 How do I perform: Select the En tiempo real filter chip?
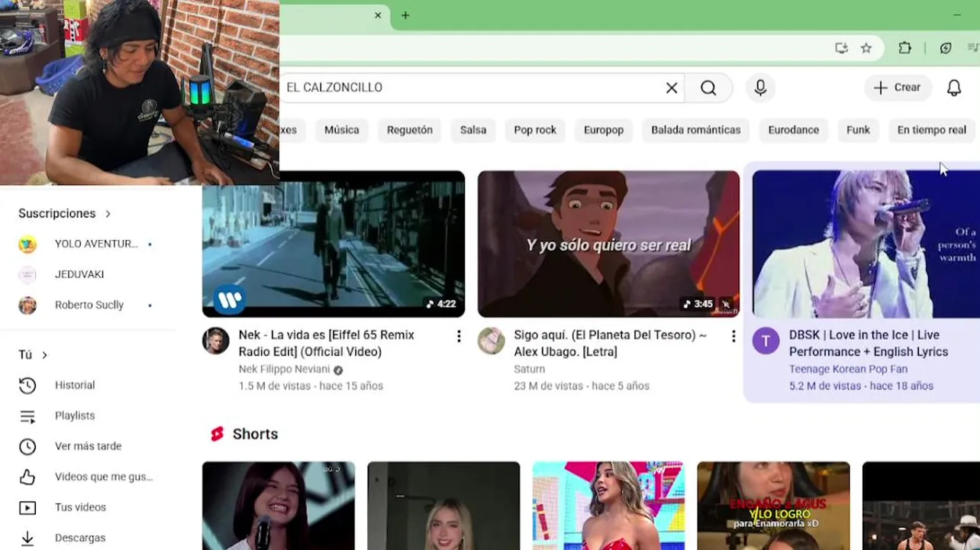tap(932, 130)
